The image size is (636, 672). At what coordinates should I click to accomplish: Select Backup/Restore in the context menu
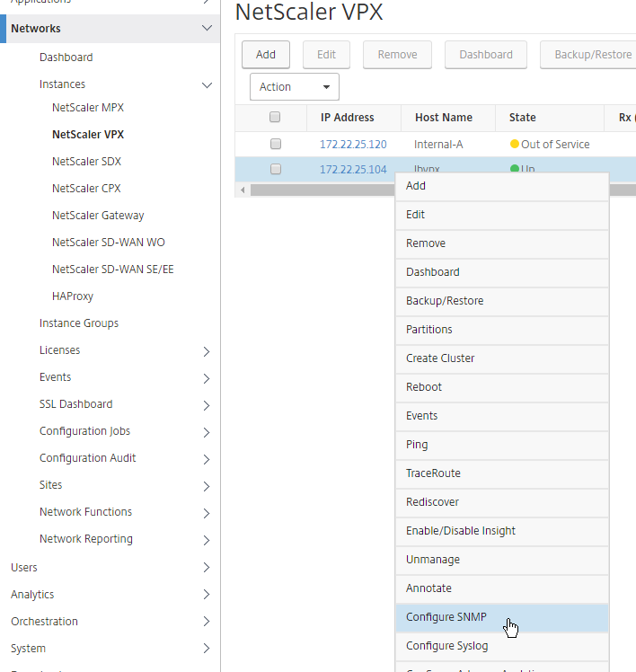502,301
